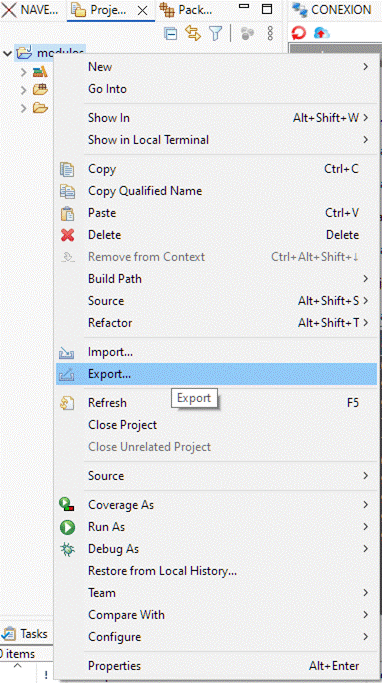Switch to the Tasks view tab
The height and width of the screenshot is (683, 382).
pyautogui.click(x=25, y=633)
